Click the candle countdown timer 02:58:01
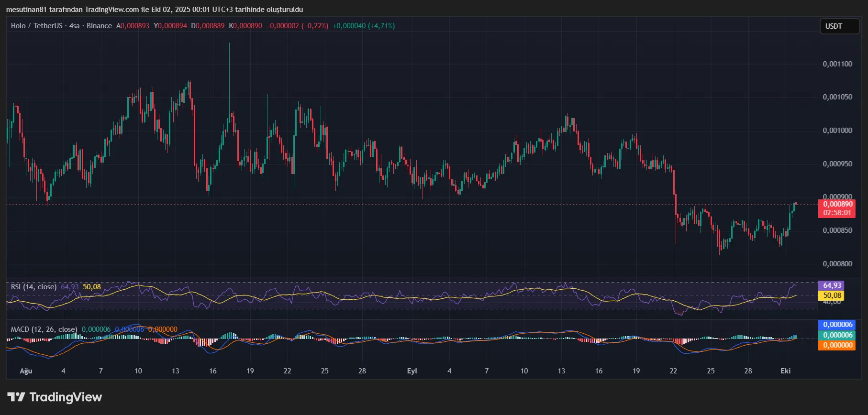Image resolution: width=868 pixels, height=415 pixels. [x=837, y=213]
